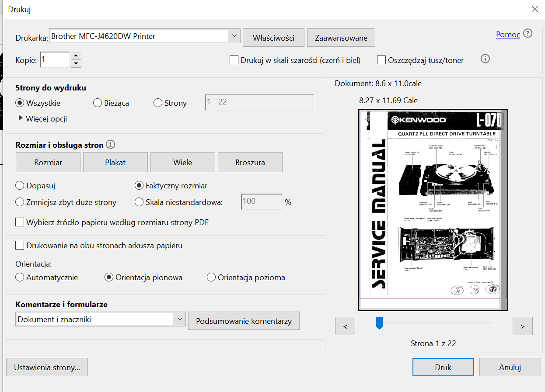Decrease copies with the down arrow
This screenshot has width=545, height=392.
(76, 64)
